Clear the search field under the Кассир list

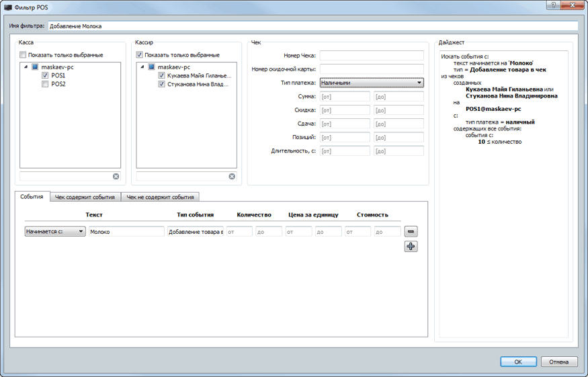coord(232,176)
